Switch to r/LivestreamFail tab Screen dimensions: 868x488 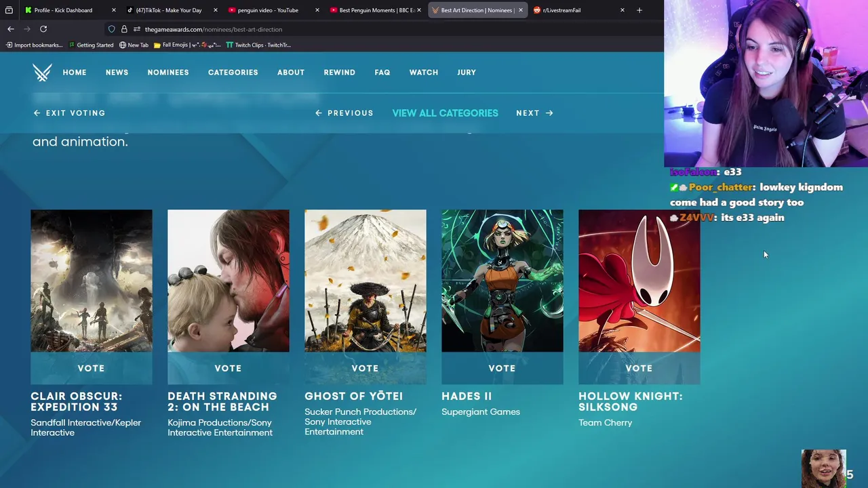(561, 10)
